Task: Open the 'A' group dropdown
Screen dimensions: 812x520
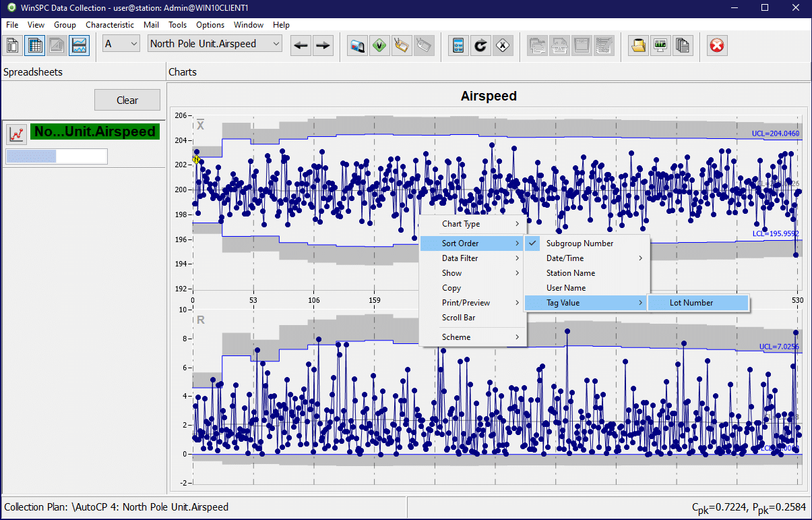Action: click(x=121, y=44)
